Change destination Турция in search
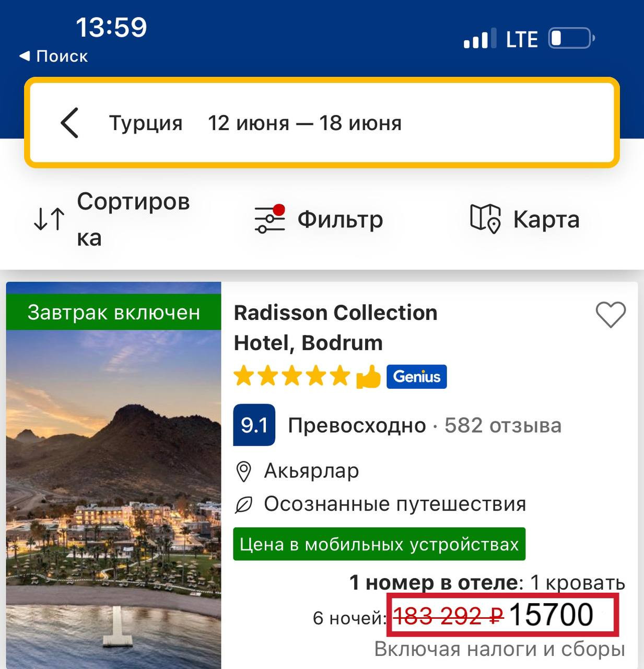The image size is (644, 669). click(x=146, y=123)
